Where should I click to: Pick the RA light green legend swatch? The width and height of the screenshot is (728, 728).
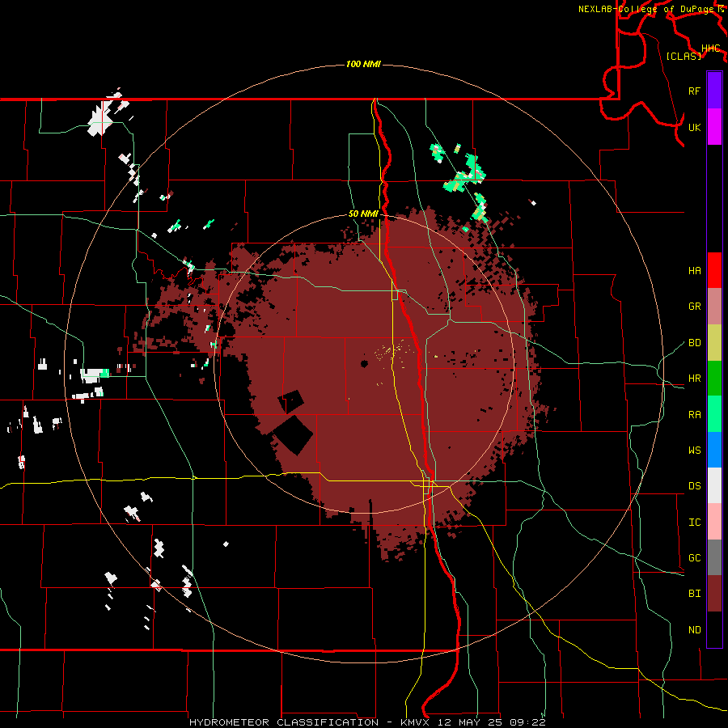click(714, 414)
